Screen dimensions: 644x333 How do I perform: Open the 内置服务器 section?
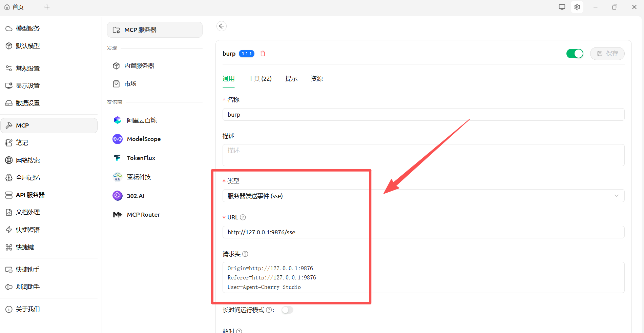[139, 66]
